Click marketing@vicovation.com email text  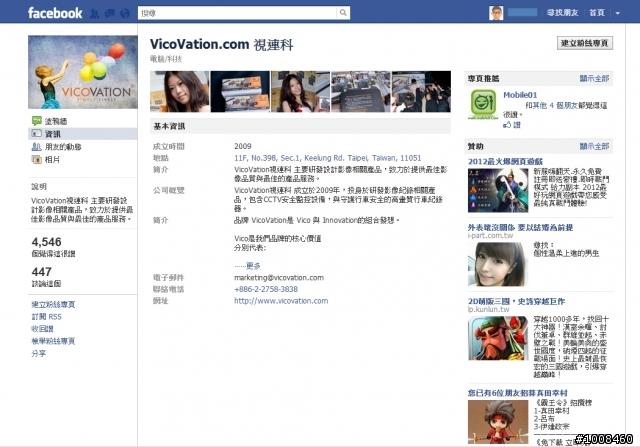click(x=279, y=278)
